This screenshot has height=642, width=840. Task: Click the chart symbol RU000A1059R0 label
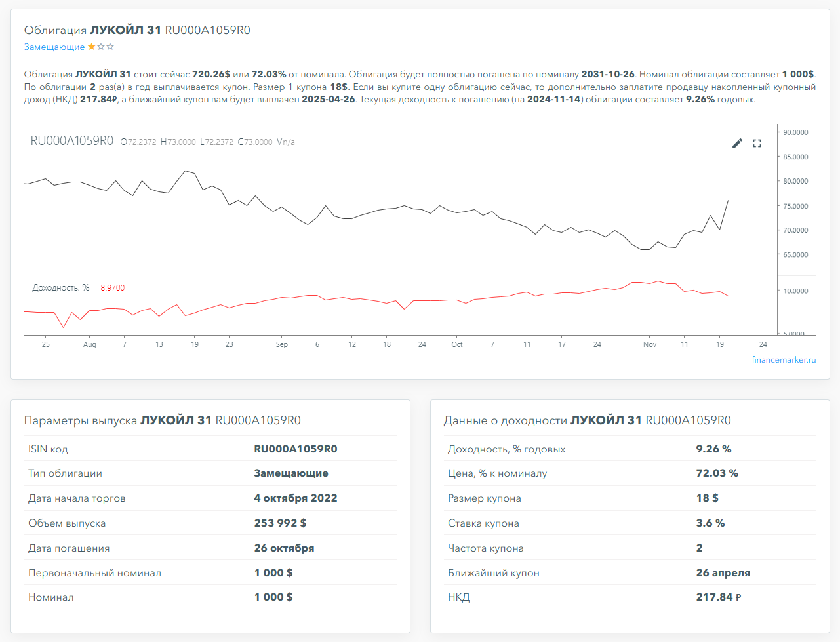(72, 141)
